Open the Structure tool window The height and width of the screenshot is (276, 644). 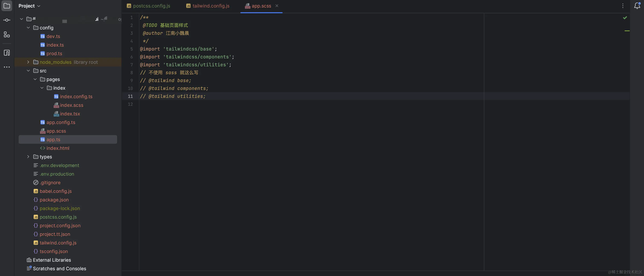coord(7,35)
